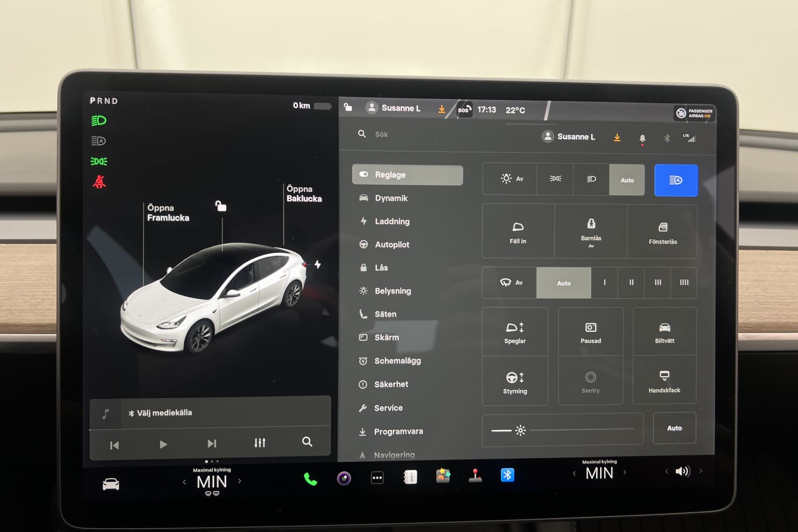Tap Öppna Framlucka to open frunk
Viewport: 798px width, 532px height.
(168, 213)
